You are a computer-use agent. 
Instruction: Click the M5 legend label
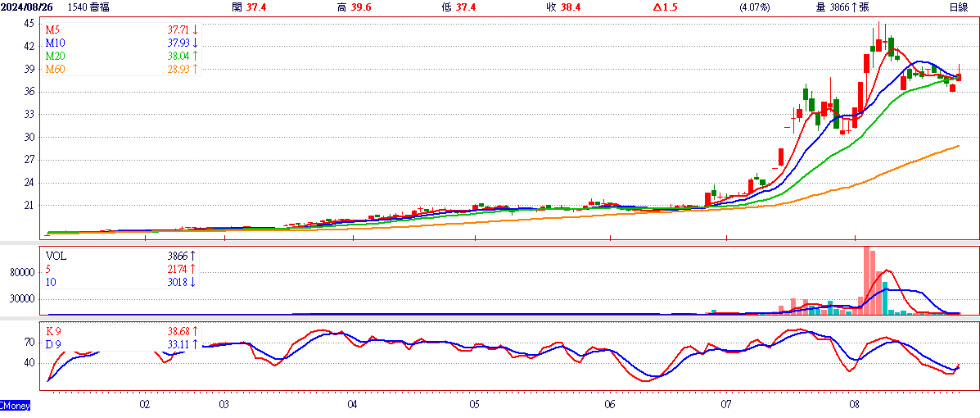(52, 30)
